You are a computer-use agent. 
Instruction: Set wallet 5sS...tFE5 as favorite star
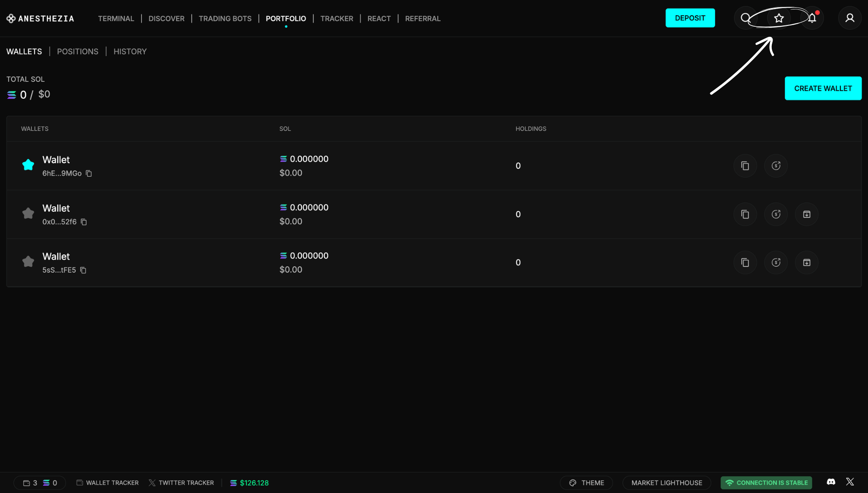28,262
